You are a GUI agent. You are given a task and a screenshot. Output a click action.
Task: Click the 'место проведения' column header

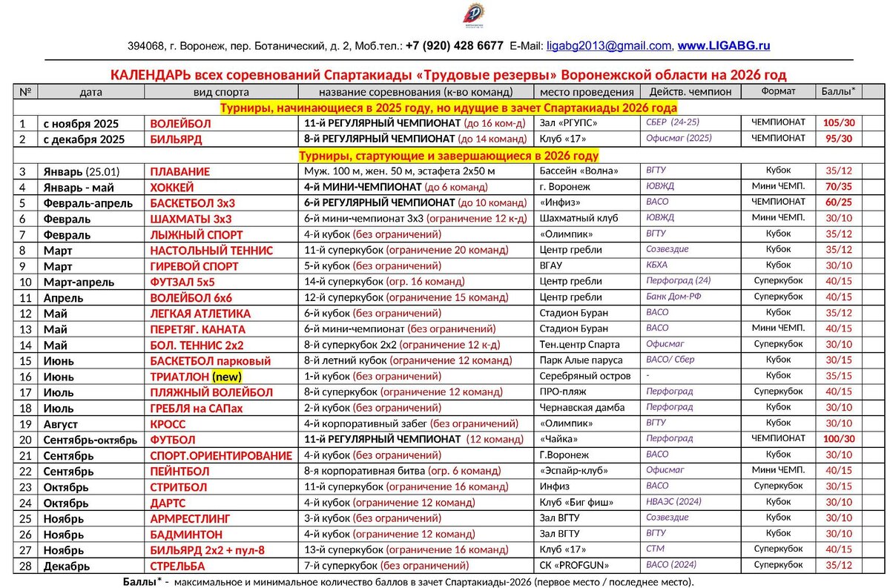pos(587,92)
